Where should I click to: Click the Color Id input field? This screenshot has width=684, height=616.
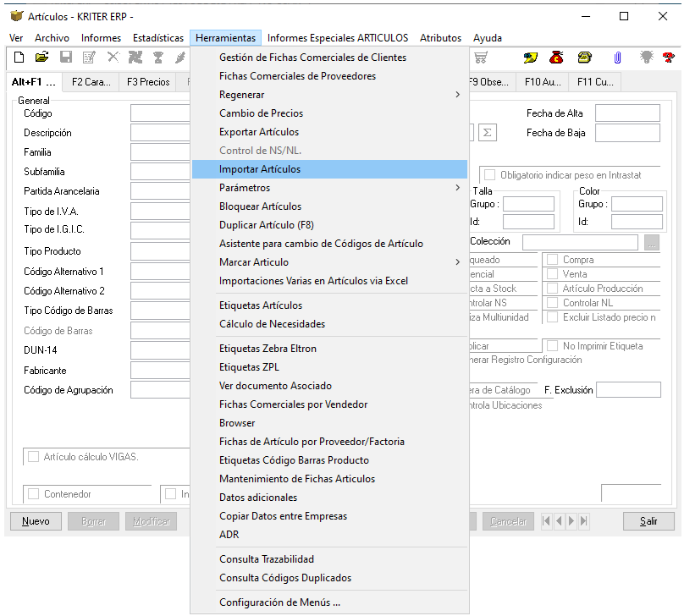coord(637,222)
